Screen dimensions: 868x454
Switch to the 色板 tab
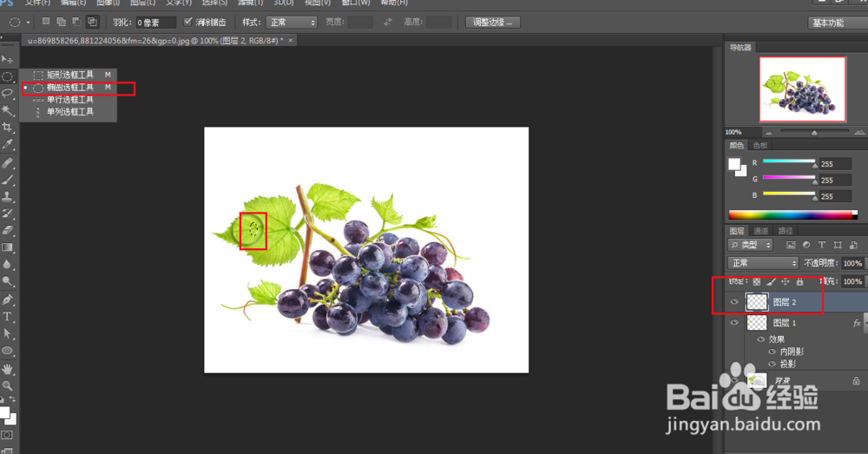760,146
